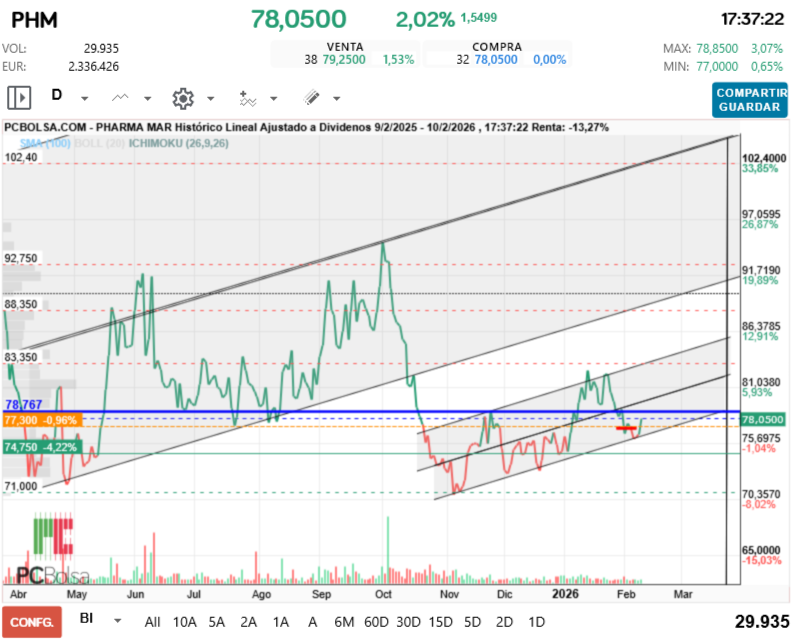Select the 1A time range

tap(280, 621)
